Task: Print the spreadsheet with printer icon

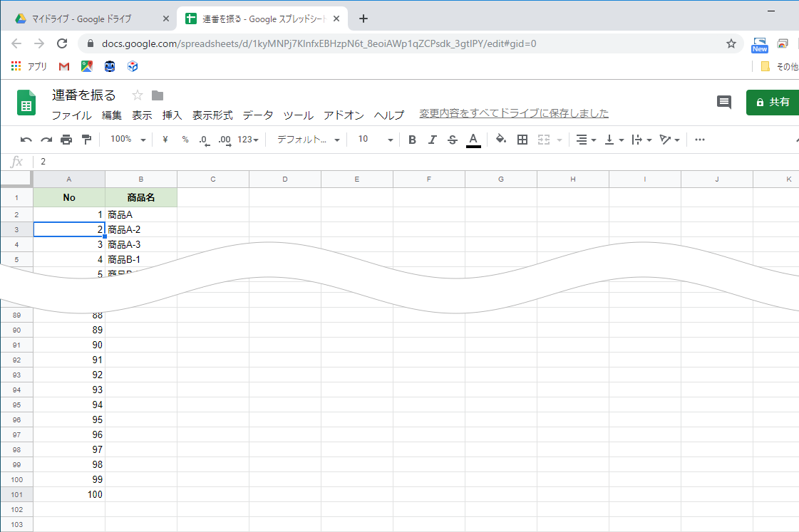Action: pyautogui.click(x=66, y=140)
